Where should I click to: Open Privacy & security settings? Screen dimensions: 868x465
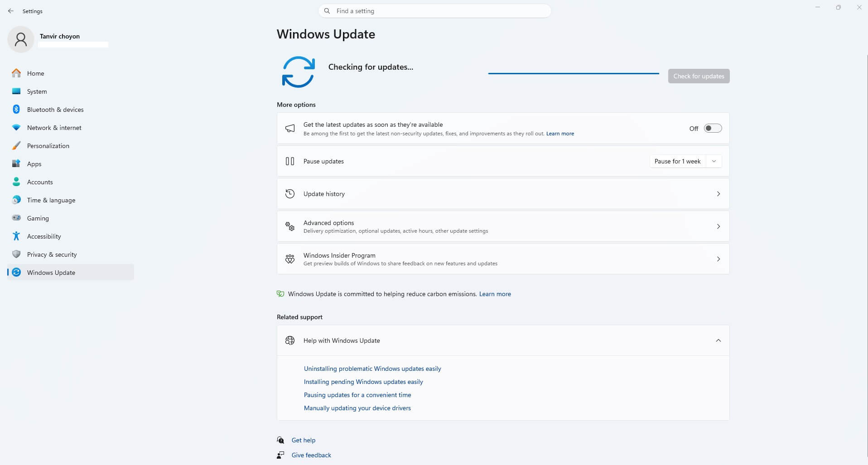pos(71,254)
